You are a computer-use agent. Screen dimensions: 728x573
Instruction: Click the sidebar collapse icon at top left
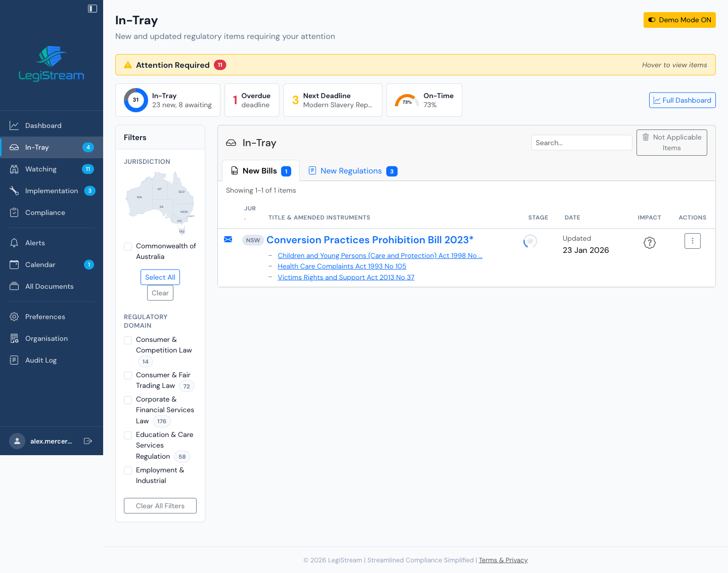coord(92,8)
